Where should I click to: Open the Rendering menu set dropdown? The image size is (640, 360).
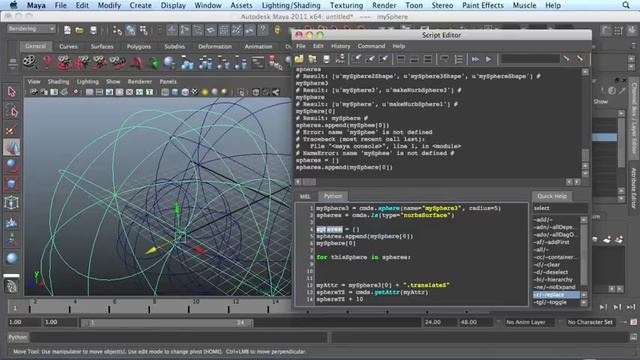coord(31,29)
